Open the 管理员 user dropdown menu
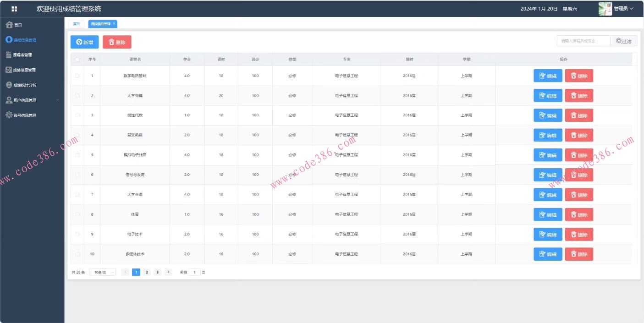The width and height of the screenshot is (644, 323). click(623, 9)
